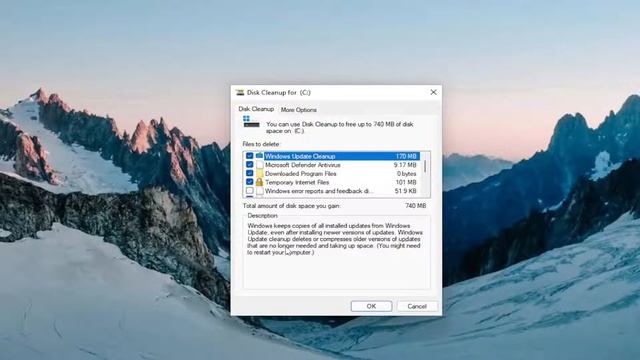
Task: Uncheck the Microsoft Defender Antivirus checkbox
Action: click(x=249, y=164)
